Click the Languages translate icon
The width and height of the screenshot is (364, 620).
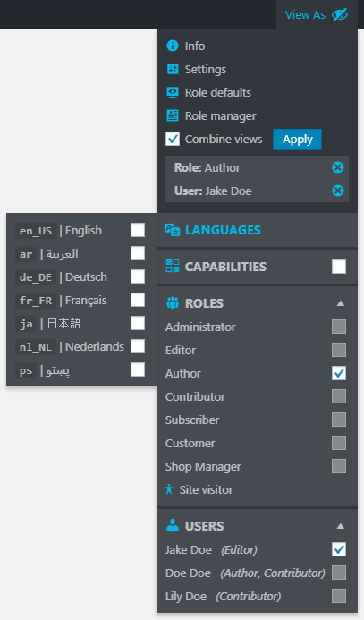click(172, 230)
